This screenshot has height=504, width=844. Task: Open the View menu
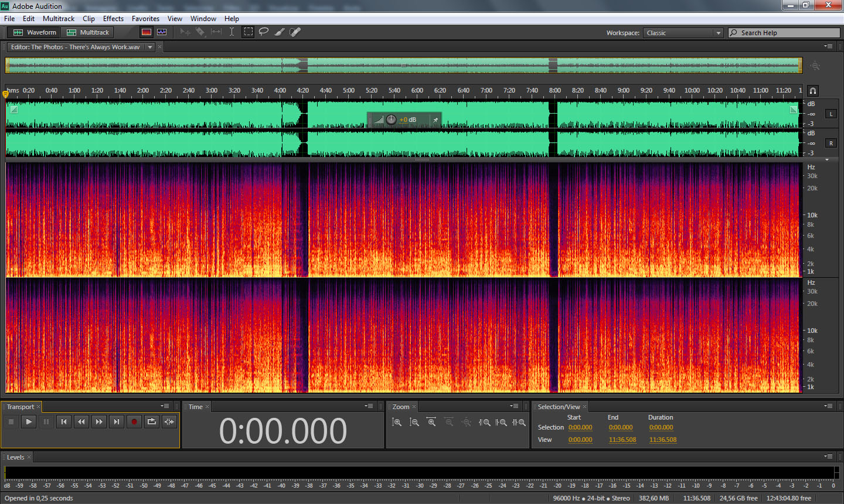175,19
